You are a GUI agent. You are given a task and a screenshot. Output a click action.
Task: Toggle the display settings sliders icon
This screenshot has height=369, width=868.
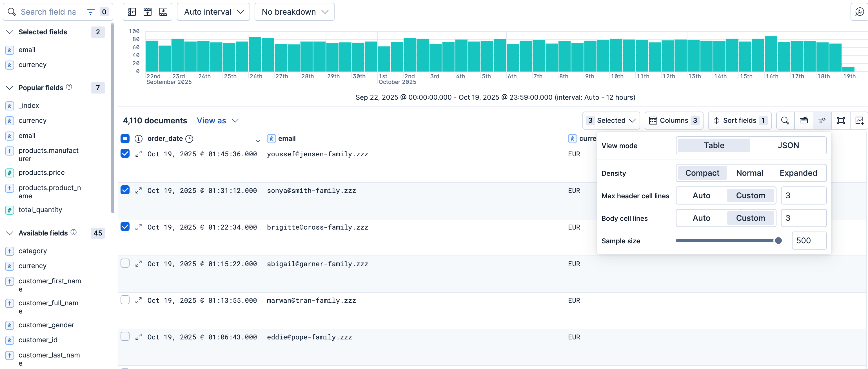click(822, 121)
